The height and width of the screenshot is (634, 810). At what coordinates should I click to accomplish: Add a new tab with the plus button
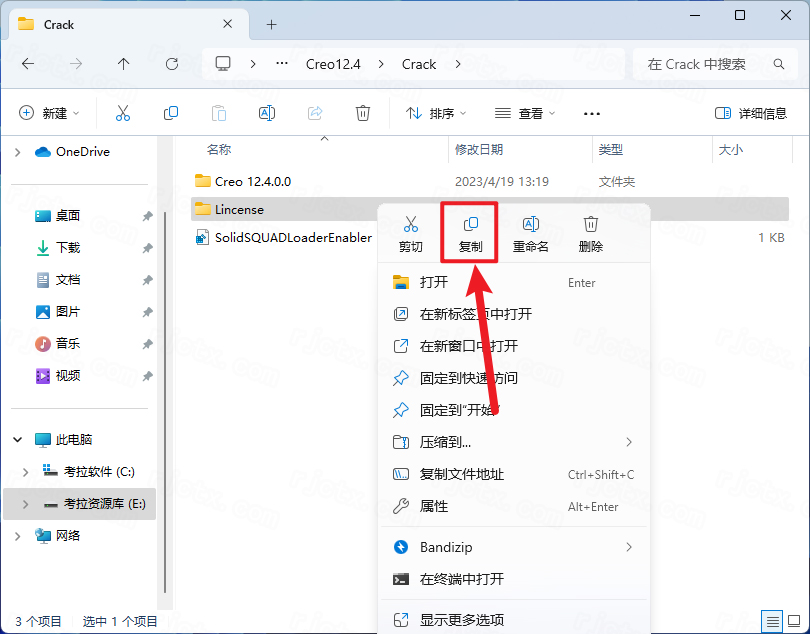272,24
